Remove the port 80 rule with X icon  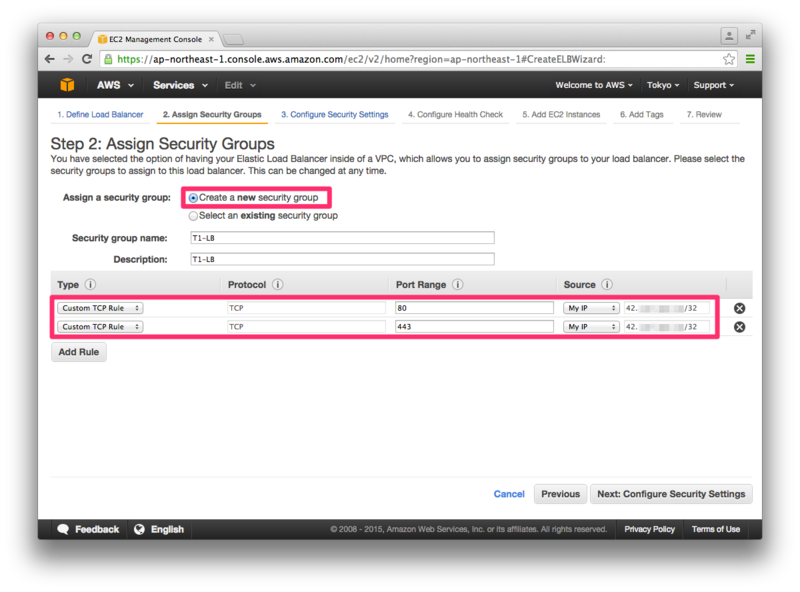coord(739,308)
